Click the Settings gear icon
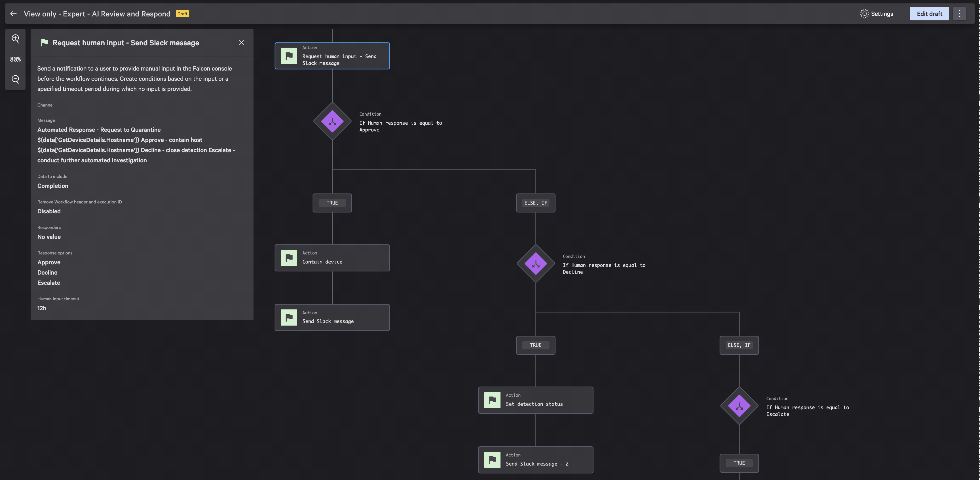This screenshot has height=480, width=980. tap(864, 14)
